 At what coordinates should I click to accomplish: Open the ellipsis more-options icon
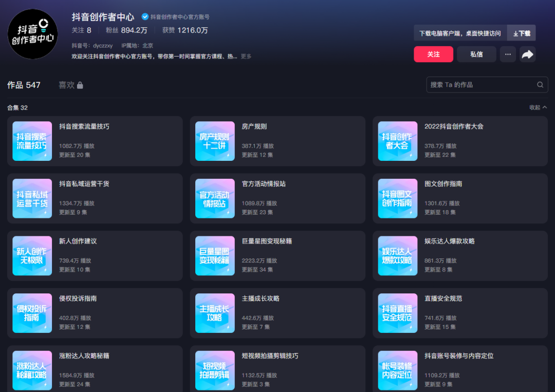click(508, 54)
